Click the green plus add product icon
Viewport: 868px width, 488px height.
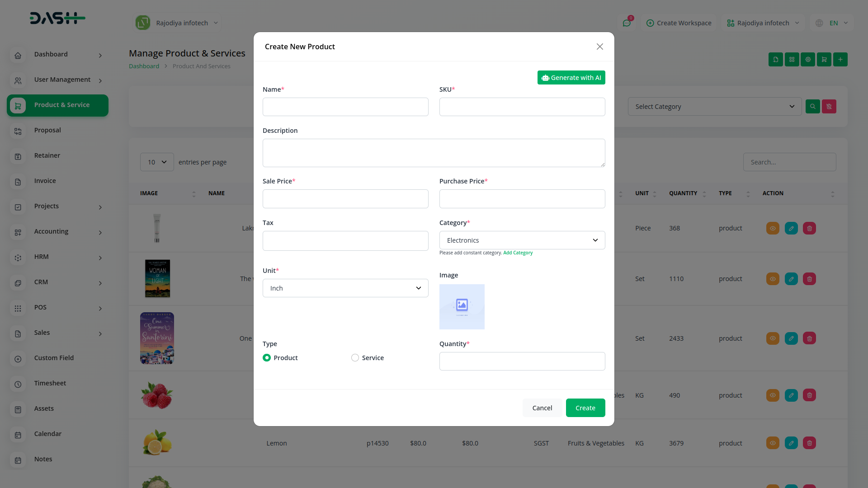point(840,59)
